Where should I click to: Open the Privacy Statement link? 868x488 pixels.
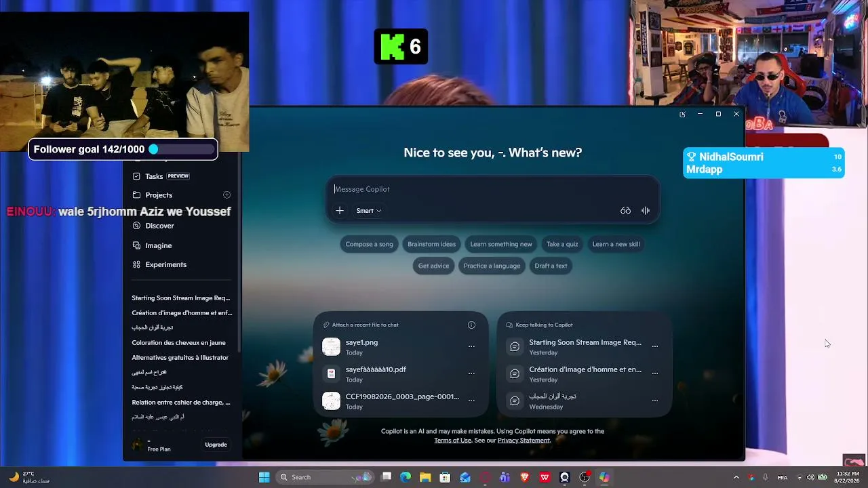(x=524, y=441)
